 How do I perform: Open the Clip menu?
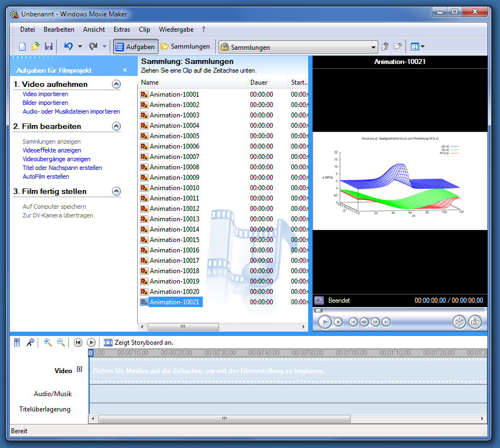(x=144, y=30)
